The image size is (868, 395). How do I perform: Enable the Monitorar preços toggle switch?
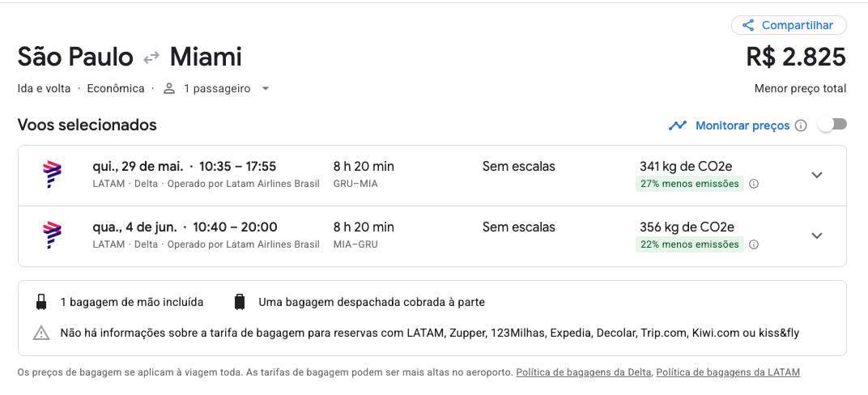[x=832, y=125]
